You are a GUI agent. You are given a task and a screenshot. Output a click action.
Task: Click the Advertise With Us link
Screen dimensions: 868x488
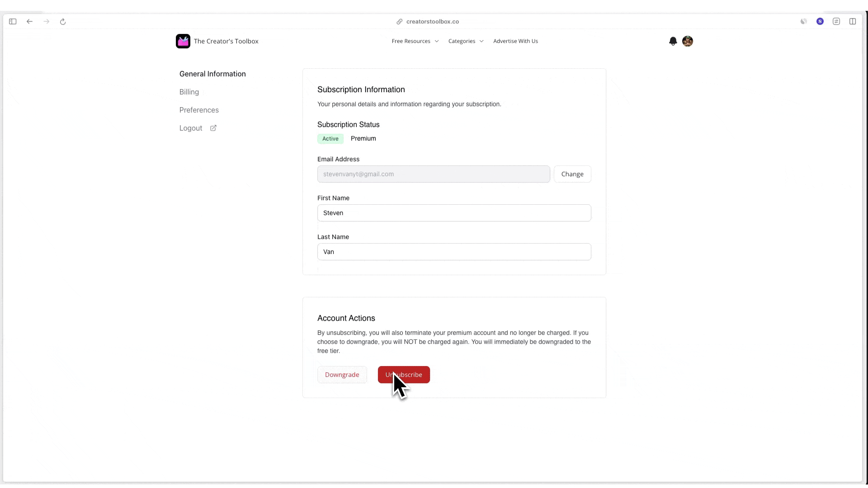[515, 41]
